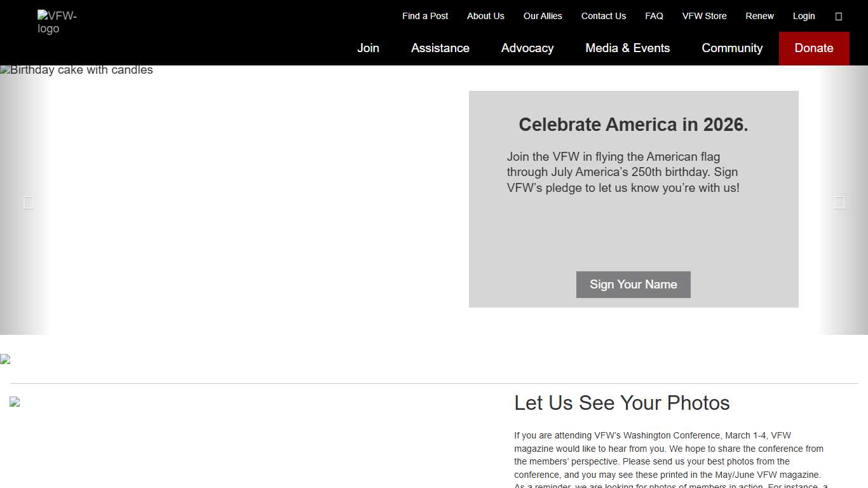Viewport: 868px width, 488px height.
Task: Expand the Assistance menu
Action: (x=440, y=48)
